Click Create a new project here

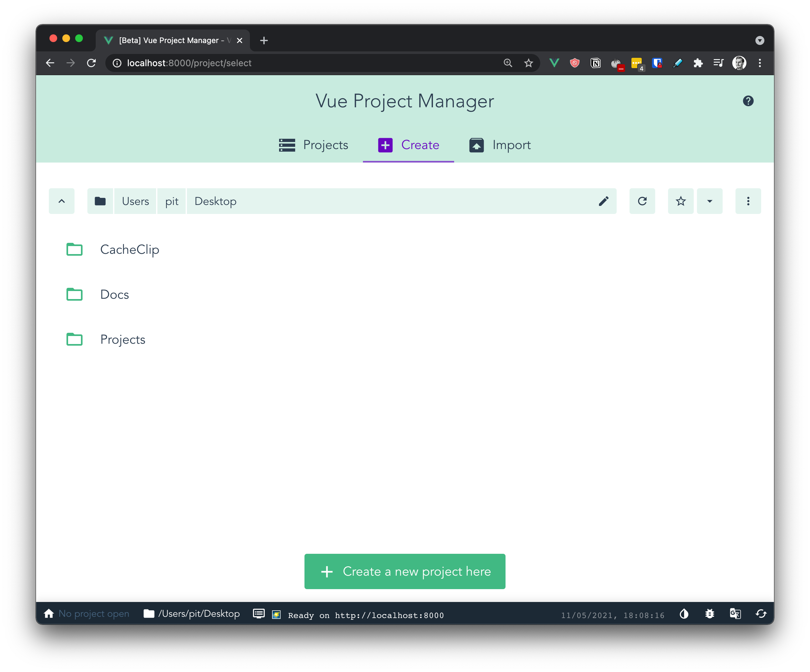point(405,571)
